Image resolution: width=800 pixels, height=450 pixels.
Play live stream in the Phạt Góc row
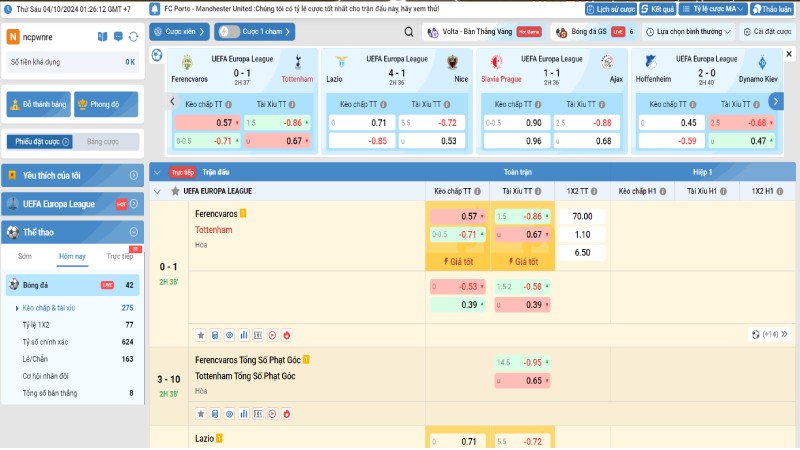tap(272, 414)
